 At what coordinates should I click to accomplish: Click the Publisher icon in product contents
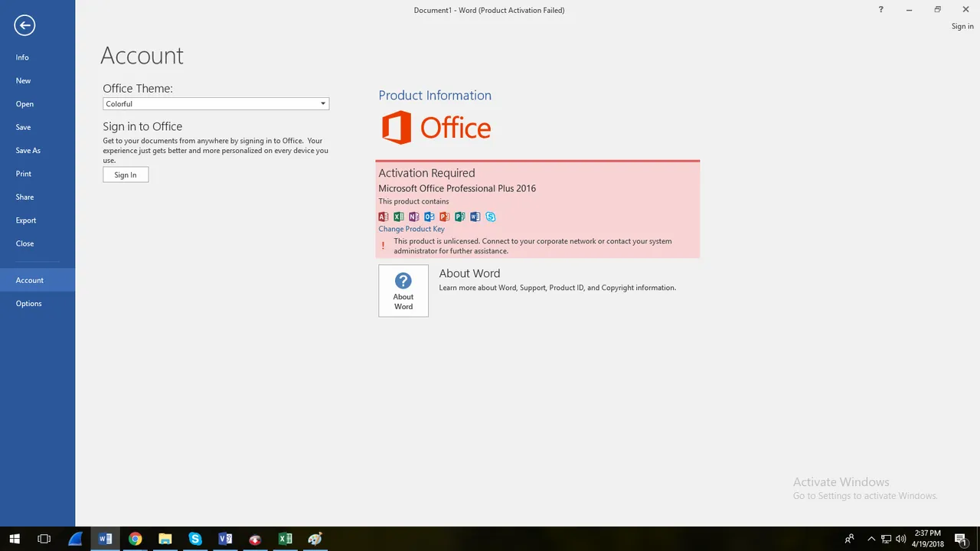click(460, 217)
